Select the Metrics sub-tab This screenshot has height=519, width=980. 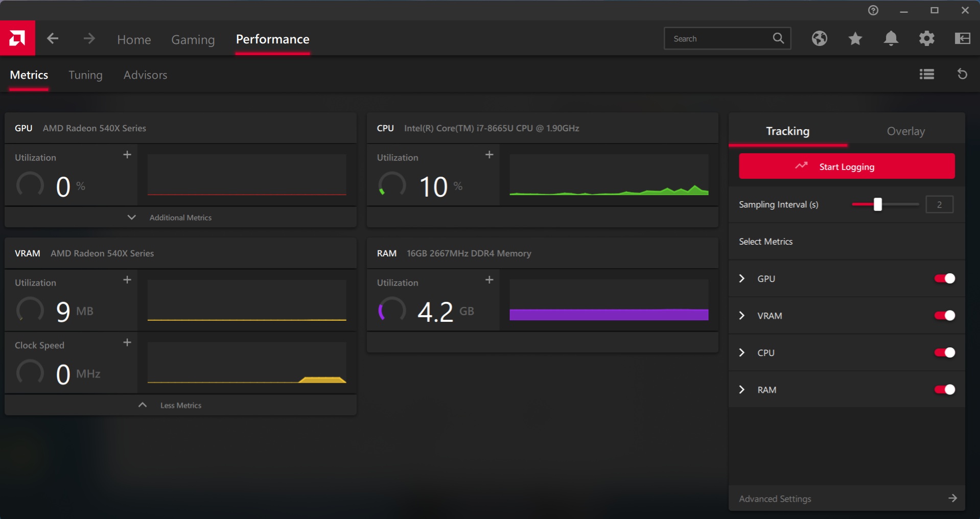(x=29, y=75)
